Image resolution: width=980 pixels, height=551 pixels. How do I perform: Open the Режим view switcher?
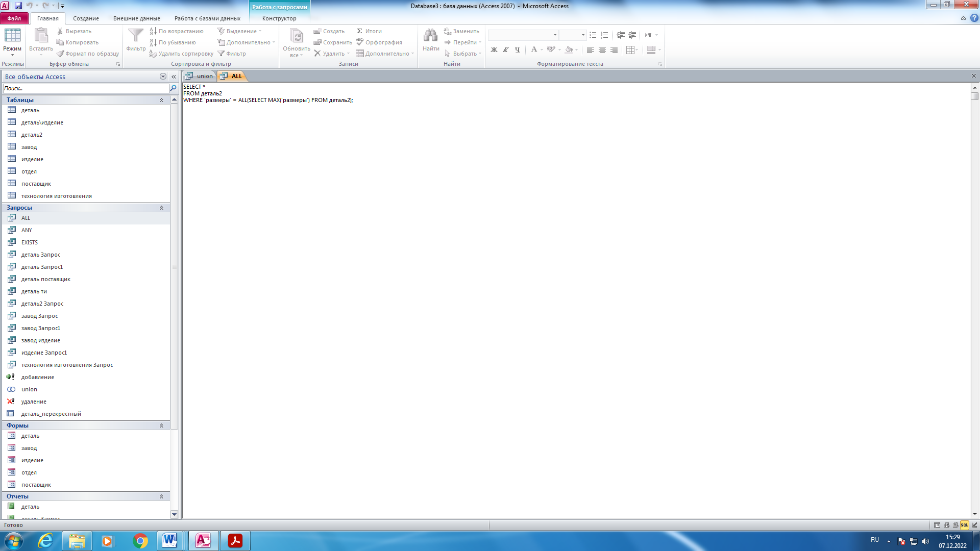pyautogui.click(x=12, y=42)
